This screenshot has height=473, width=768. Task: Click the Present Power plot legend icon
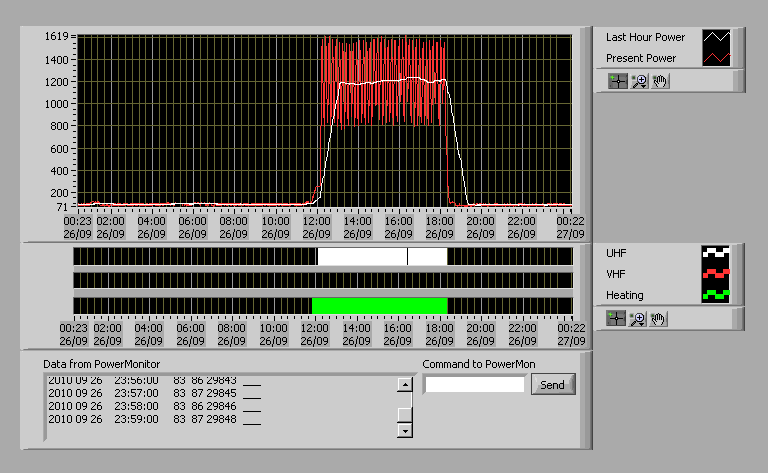pos(717,58)
